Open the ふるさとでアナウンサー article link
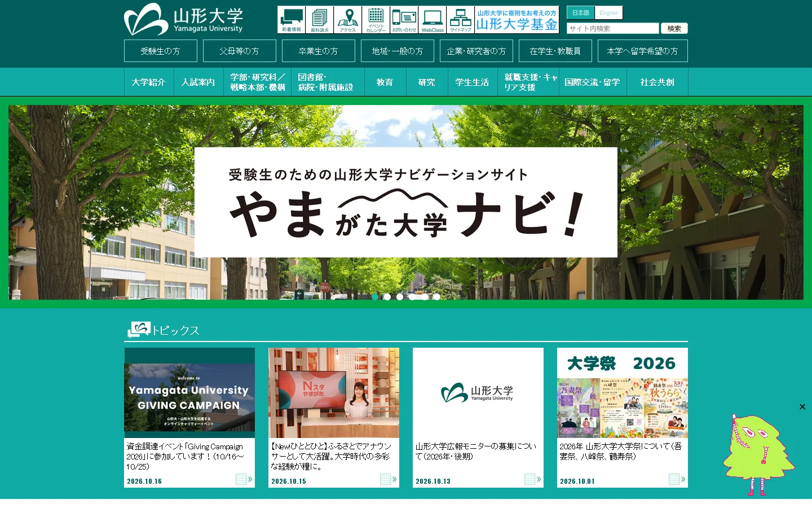This screenshot has width=812, height=508. click(331, 456)
